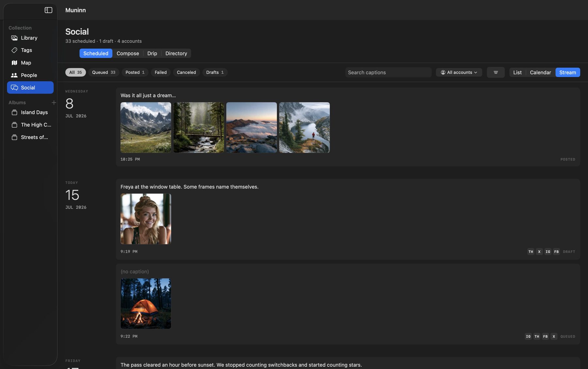Click the Freya at the window table caption
This screenshot has width=588, height=369.
(x=189, y=187)
